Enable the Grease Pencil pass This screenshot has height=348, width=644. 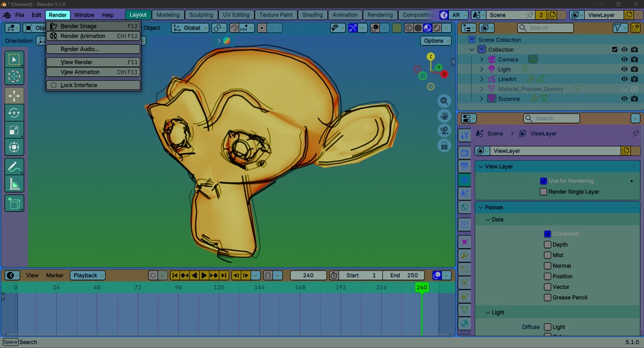point(548,298)
